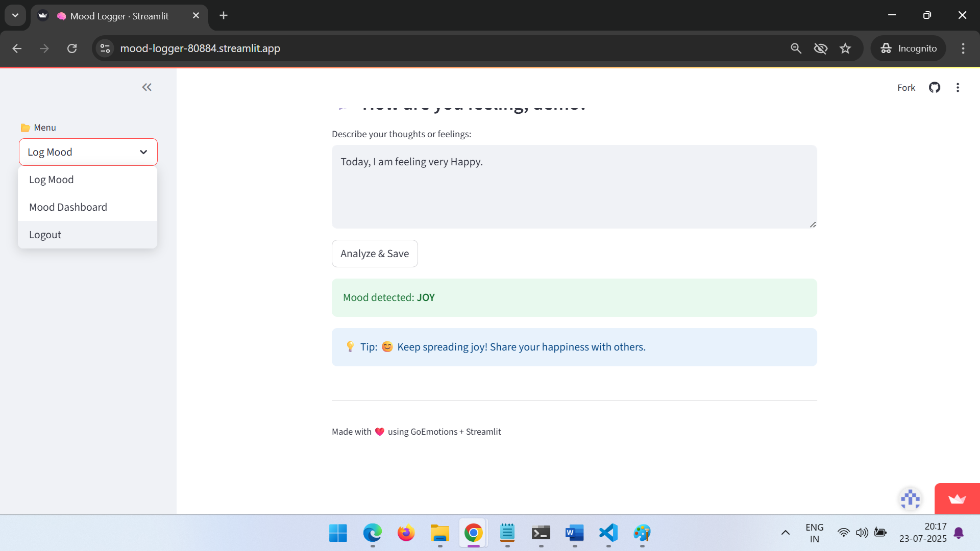980x551 pixels.
Task: Open Visual Studio Code from taskbar
Action: tap(608, 533)
